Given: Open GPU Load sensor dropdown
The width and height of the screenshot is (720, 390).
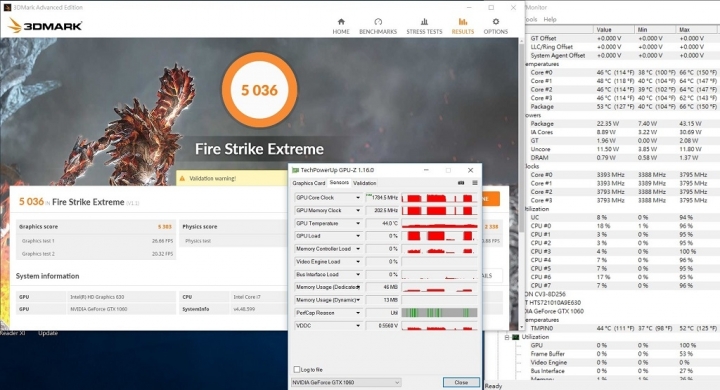Looking at the screenshot, I should [x=358, y=236].
